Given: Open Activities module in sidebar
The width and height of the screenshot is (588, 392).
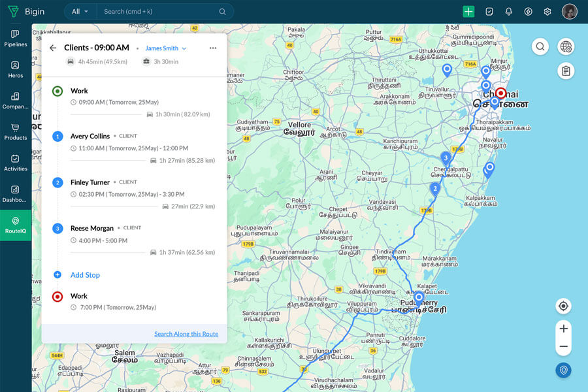Looking at the screenshot, I should pos(16,163).
